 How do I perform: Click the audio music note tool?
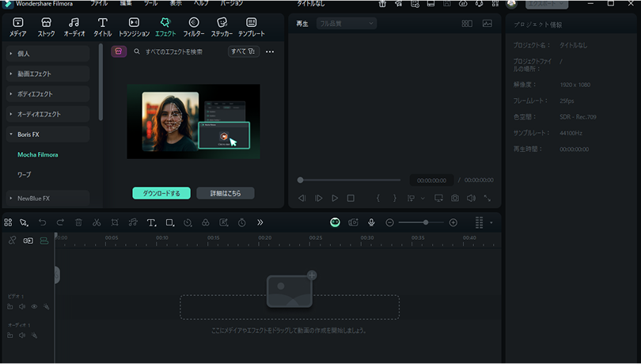(133, 222)
